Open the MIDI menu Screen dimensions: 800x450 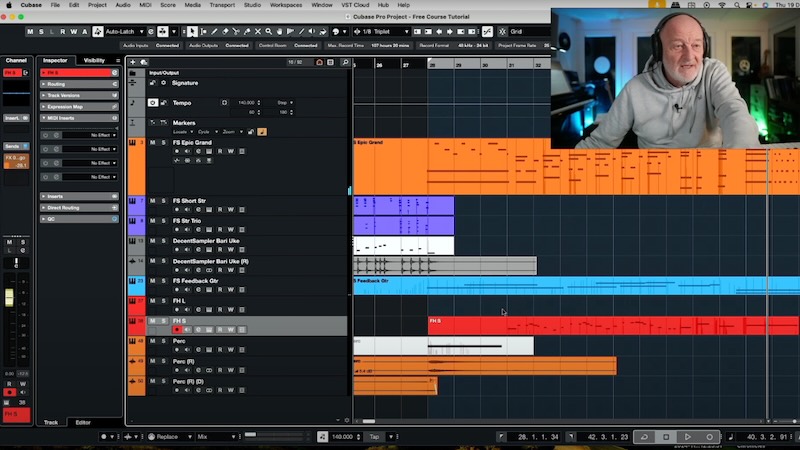coord(145,5)
